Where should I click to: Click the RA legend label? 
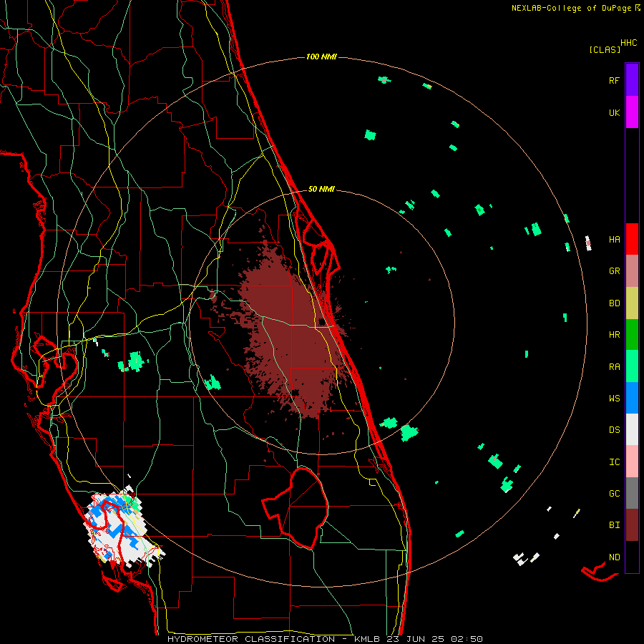614,367
